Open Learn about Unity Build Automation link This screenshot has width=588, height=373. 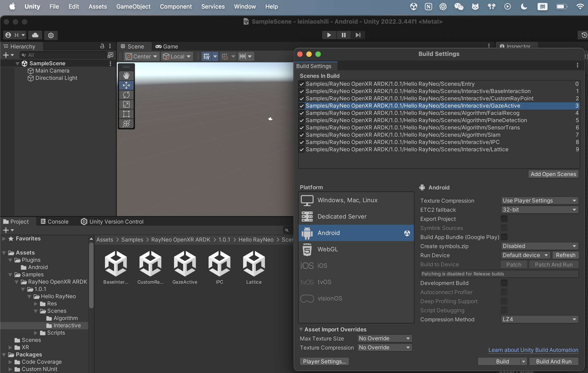[x=533, y=350]
